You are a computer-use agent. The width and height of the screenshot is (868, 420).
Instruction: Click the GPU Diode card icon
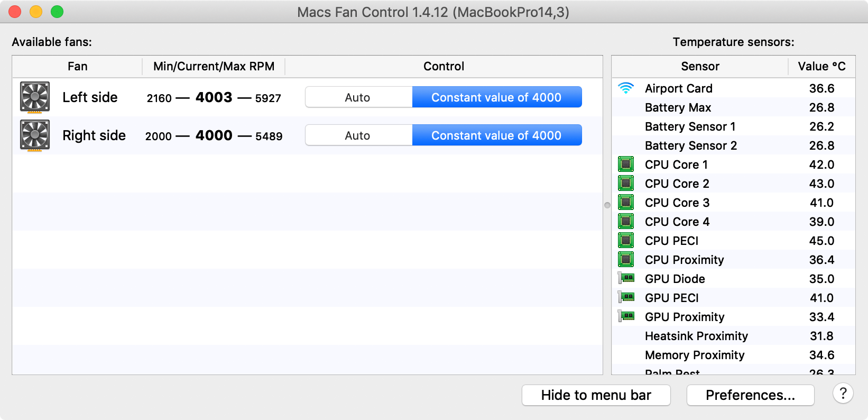coord(626,278)
